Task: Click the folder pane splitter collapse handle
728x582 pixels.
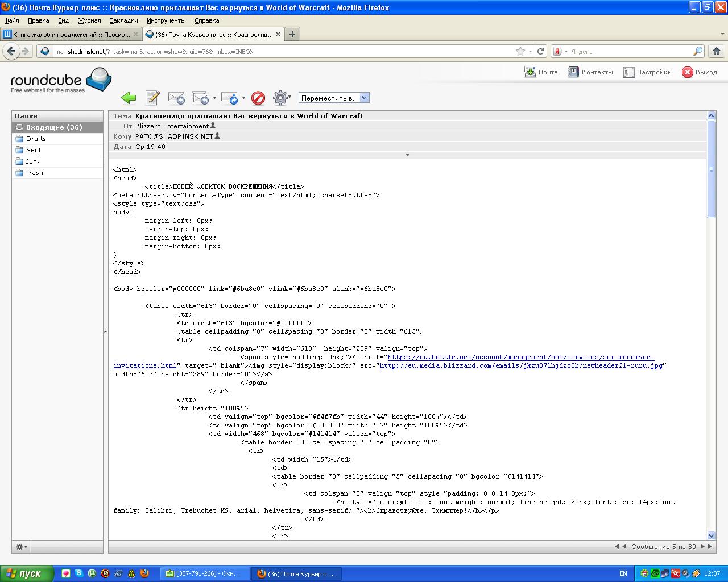Action: pyautogui.click(x=106, y=332)
